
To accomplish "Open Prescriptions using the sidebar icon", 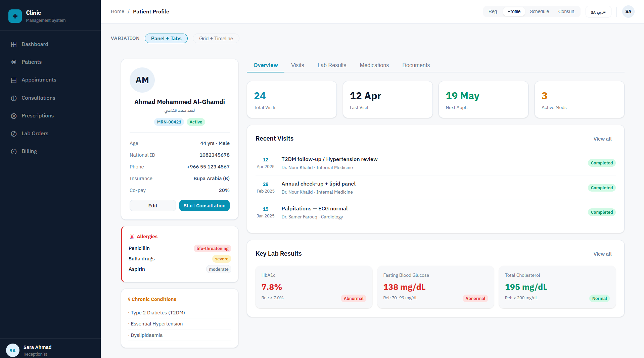I will coord(14,116).
